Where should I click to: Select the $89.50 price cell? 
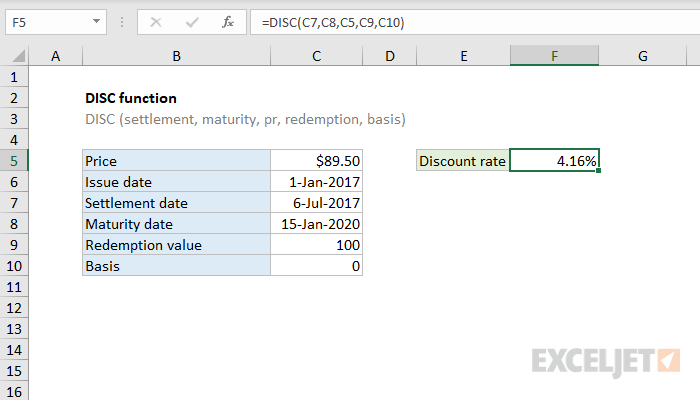click(317, 161)
